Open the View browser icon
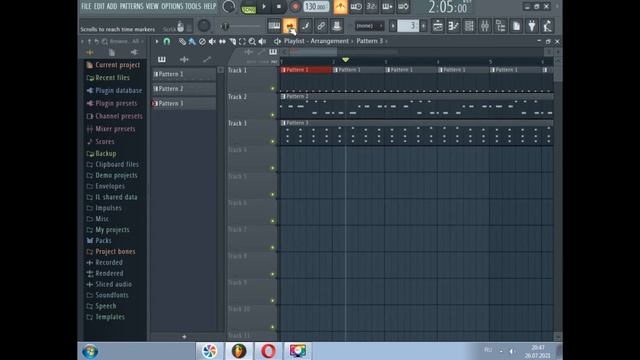The image size is (640, 360). [x=500, y=26]
